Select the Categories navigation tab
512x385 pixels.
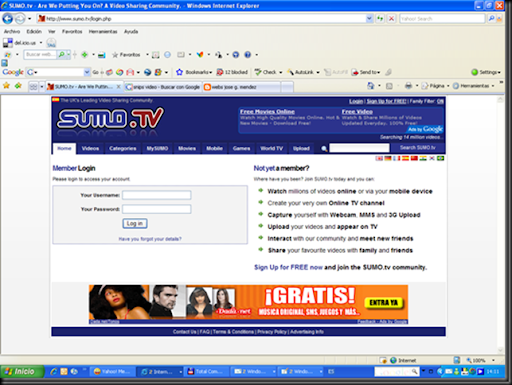click(123, 148)
